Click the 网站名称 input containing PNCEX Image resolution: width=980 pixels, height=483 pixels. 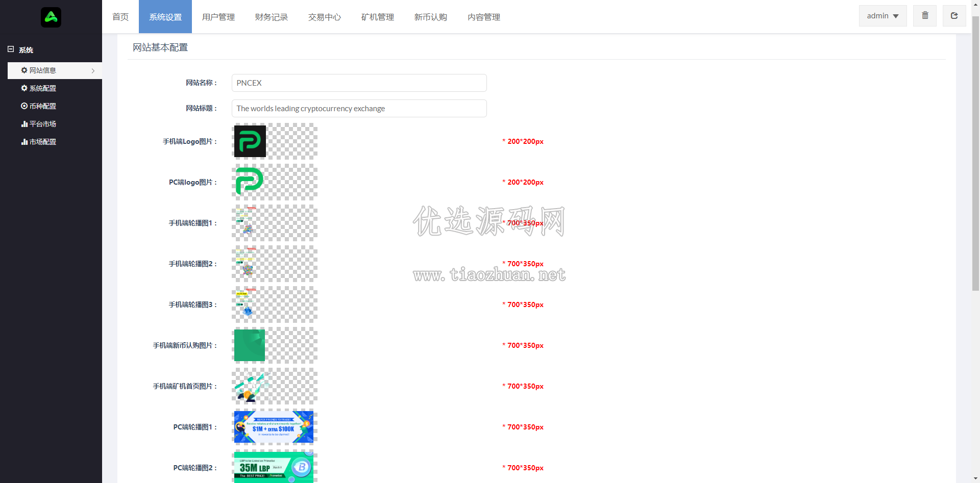(359, 83)
